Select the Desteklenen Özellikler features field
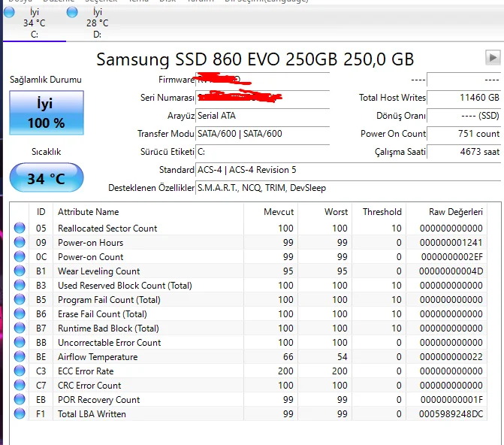Screen dimensions: 504x445 348,188
